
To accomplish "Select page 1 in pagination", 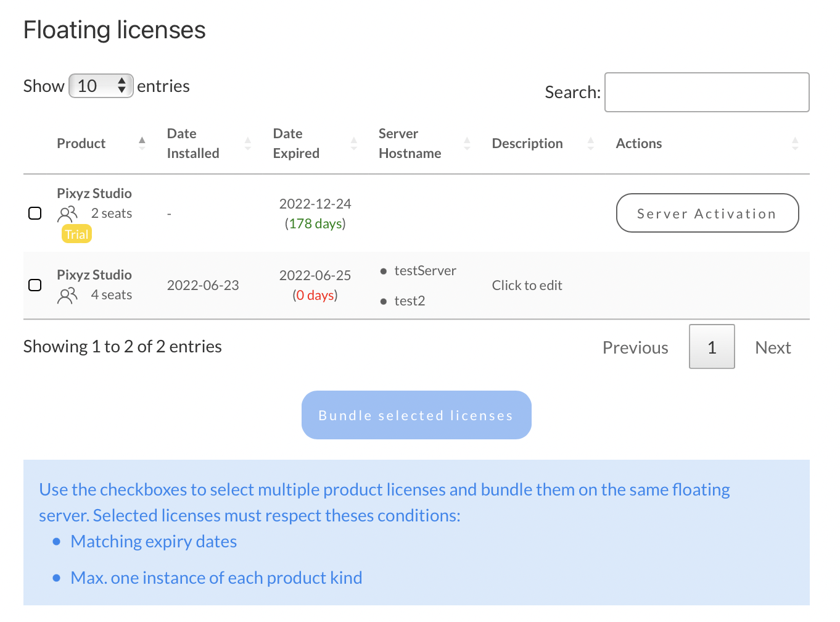I will (712, 347).
